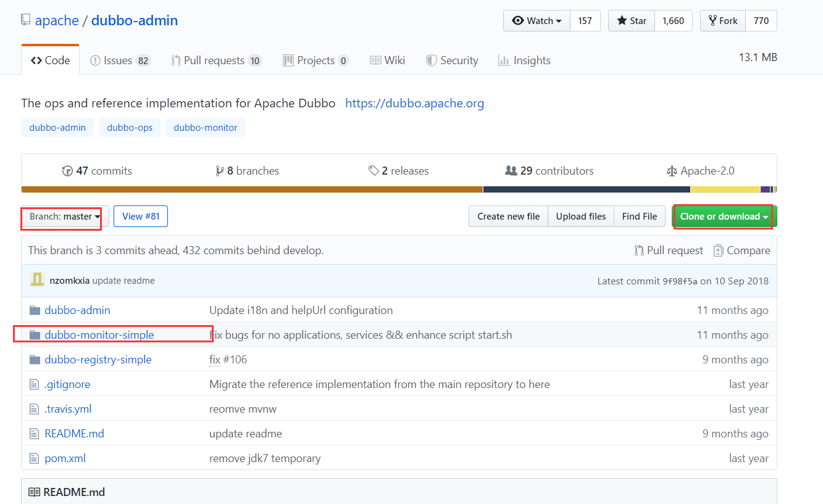Open the forks count 770
This screenshot has width=823, height=504.
(761, 20)
